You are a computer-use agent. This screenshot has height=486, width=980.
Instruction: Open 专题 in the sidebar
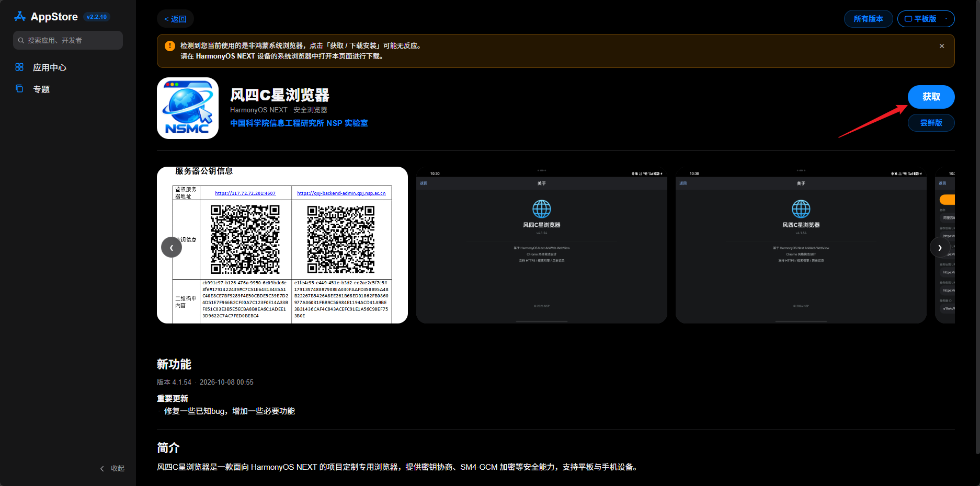[x=41, y=89]
